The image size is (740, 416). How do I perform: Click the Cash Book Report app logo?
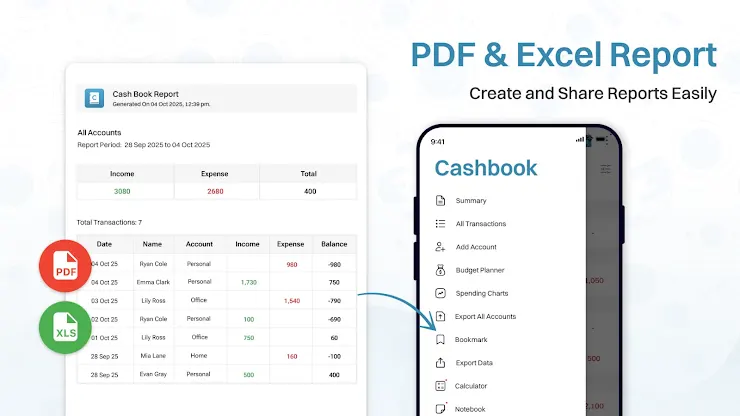(94, 98)
